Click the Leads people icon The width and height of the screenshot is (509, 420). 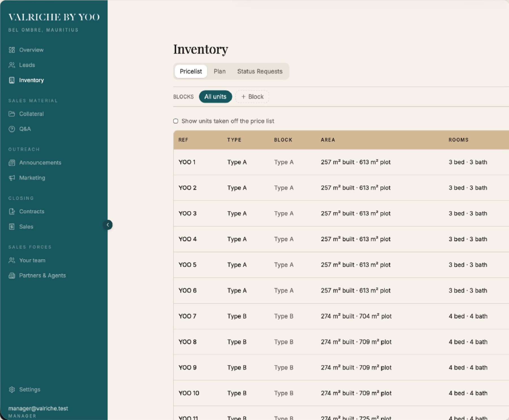pyautogui.click(x=12, y=65)
